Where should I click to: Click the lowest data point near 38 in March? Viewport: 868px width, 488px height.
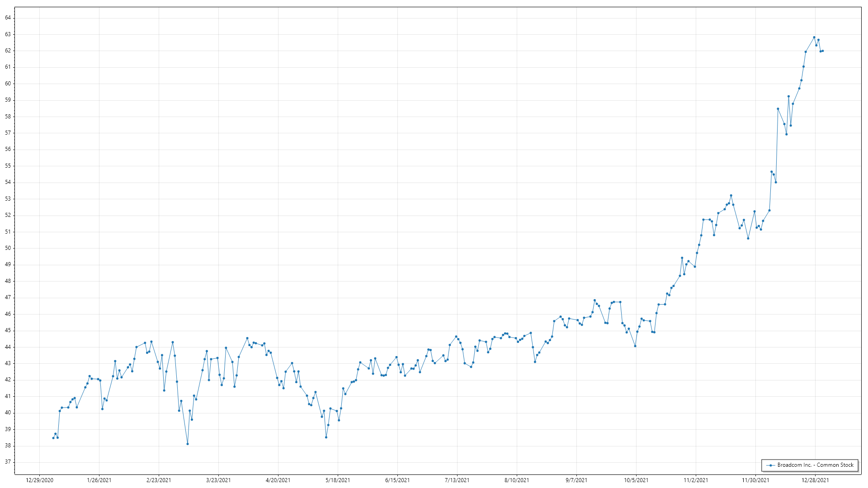click(188, 444)
